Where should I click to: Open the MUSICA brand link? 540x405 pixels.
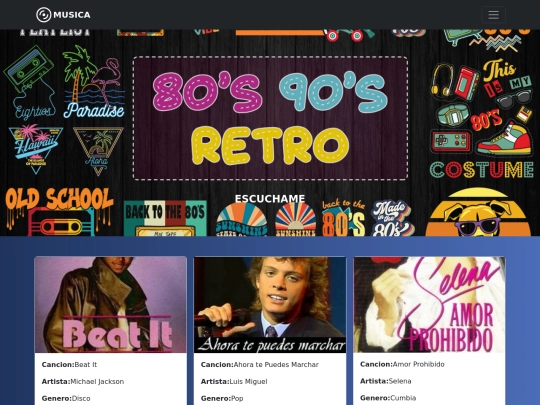pyautogui.click(x=63, y=15)
